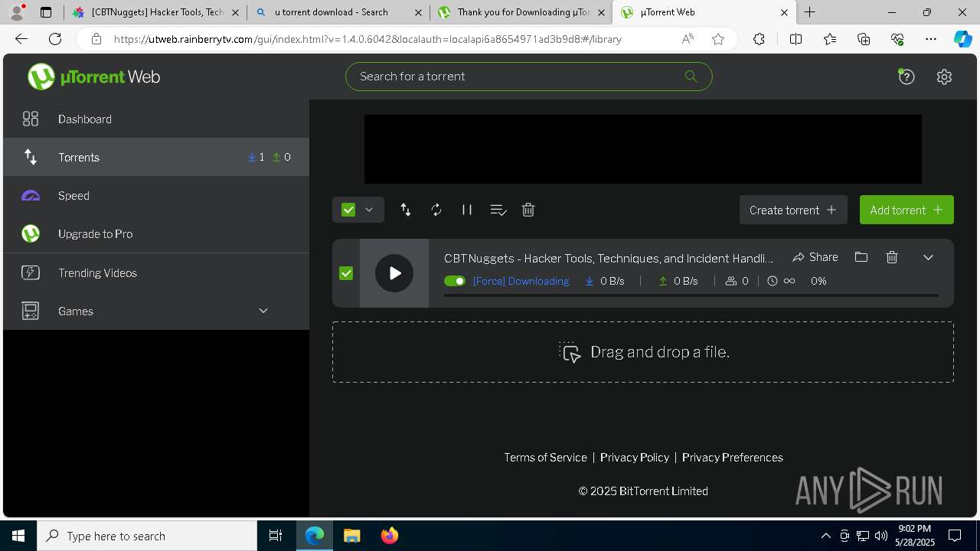Expand the Games sidebar section
Viewport: 980px width, 551px height.
click(263, 311)
